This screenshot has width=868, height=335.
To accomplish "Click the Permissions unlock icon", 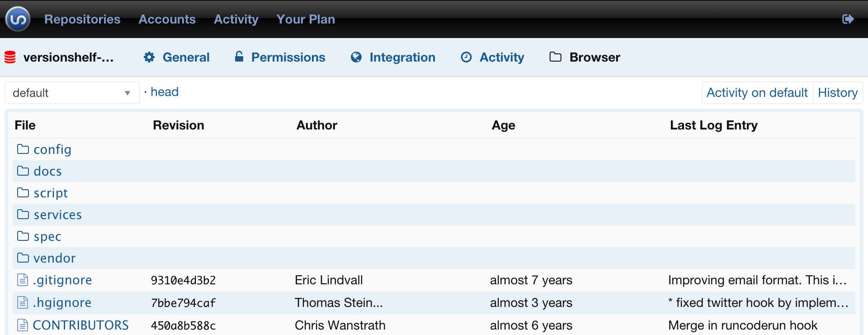I will [239, 57].
